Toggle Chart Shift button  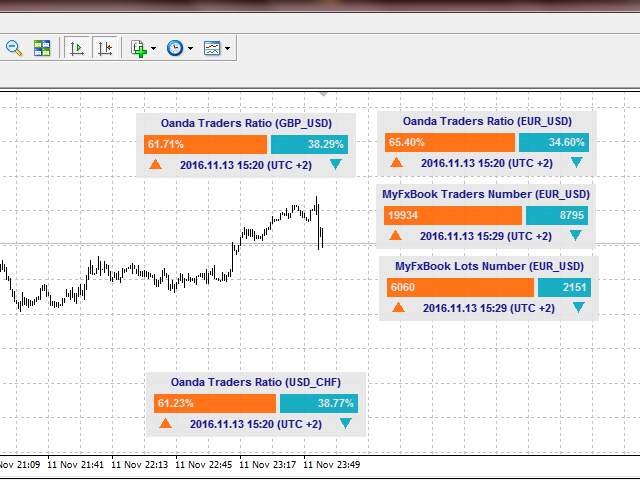[x=105, y=48]
